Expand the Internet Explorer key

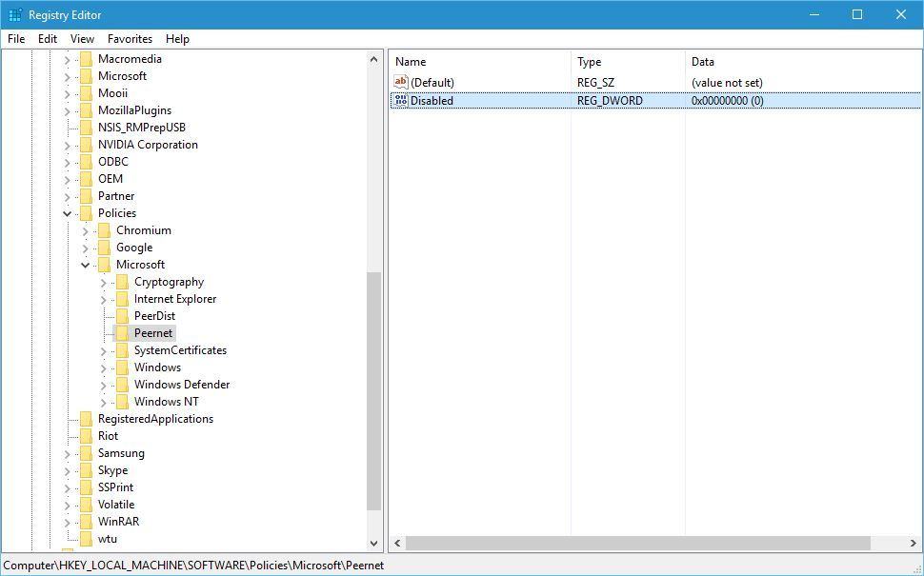(x=104, y=300)
